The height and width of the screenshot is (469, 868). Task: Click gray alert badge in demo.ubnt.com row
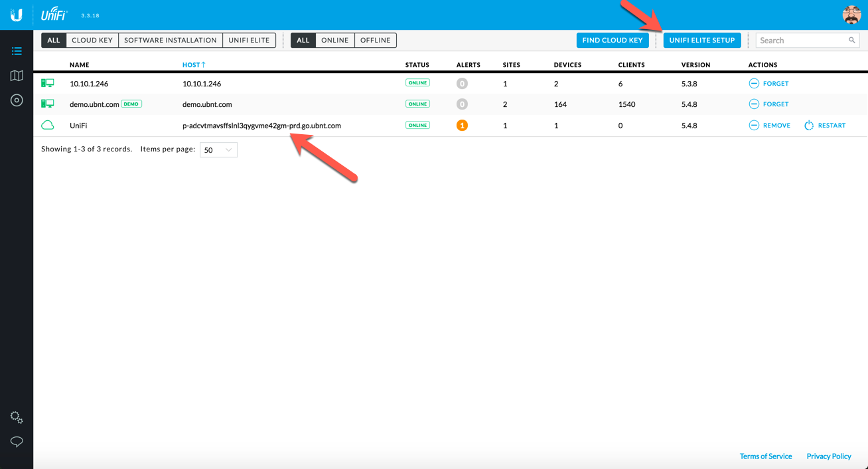pos(463,104)
